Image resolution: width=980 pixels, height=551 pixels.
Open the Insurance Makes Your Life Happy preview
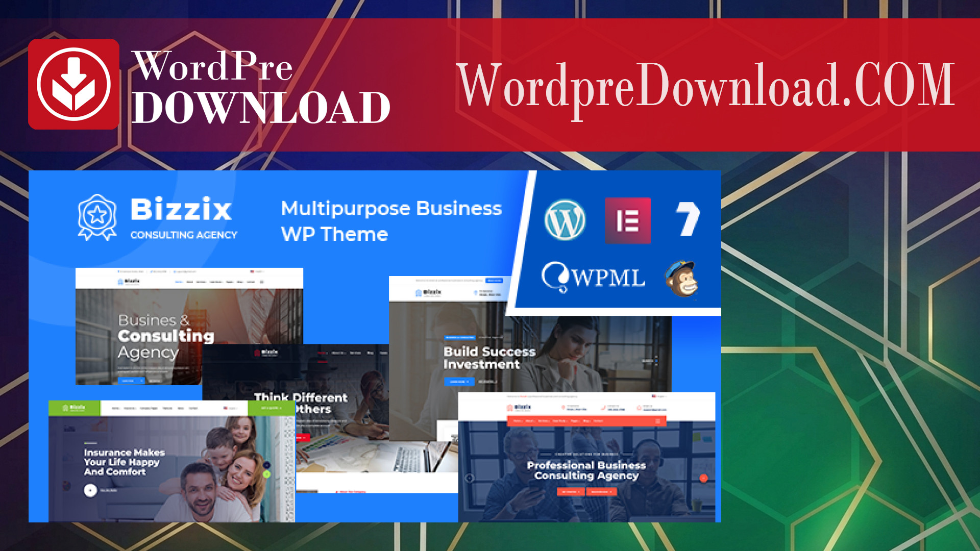(x=171, y=461)
